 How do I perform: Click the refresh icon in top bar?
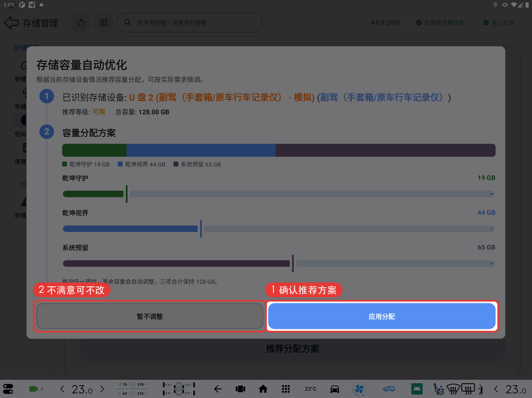tap(81, 23)
